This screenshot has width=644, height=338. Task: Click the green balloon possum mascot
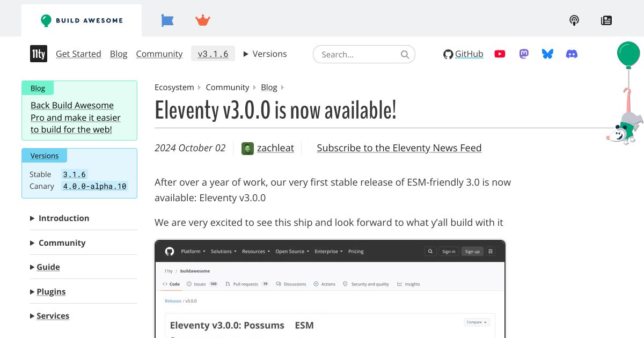coord(625,92)
